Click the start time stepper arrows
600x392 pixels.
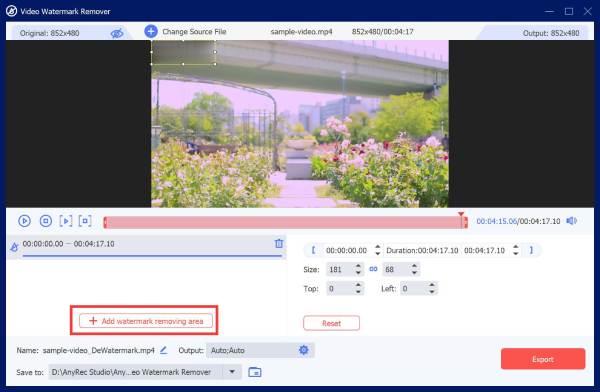coord(378,250)
